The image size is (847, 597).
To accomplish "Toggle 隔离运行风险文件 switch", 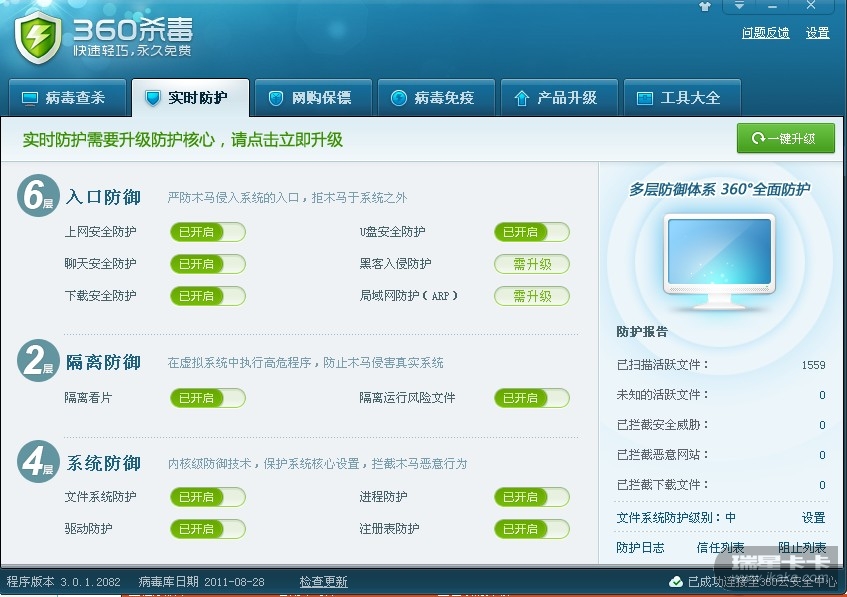I will 532,398.
